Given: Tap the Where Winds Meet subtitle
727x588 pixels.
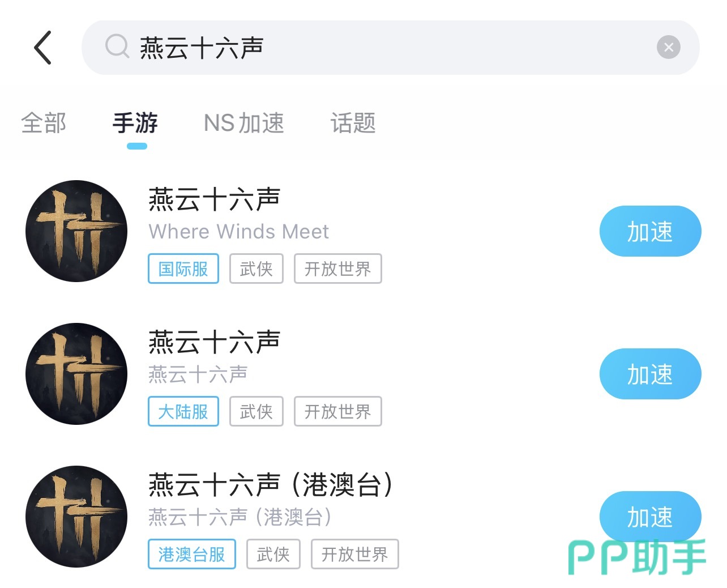Looking at the screenshot, I should [x=238, y=232].
